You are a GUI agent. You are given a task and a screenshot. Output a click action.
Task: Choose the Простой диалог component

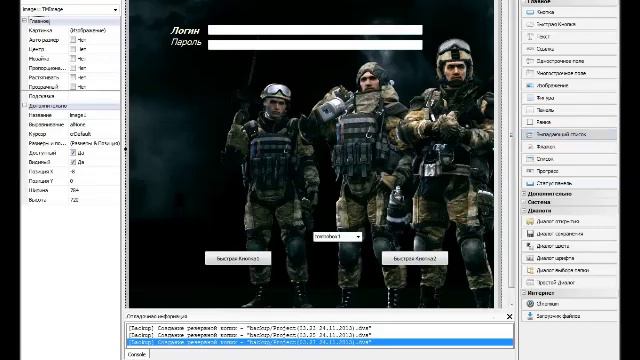[x=569, y=282]
